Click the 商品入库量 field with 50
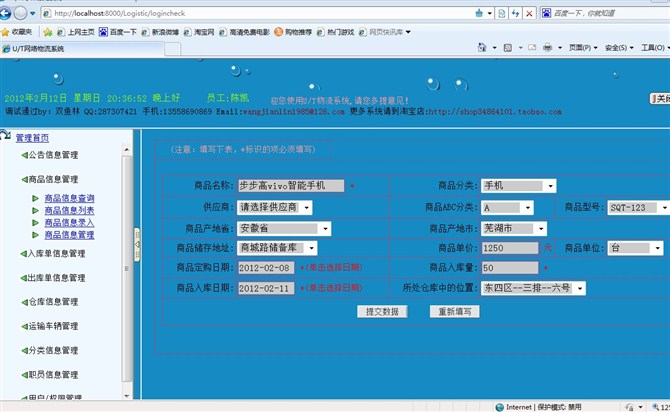The height and width of the screenshot is (412, 670). point(510,268)
